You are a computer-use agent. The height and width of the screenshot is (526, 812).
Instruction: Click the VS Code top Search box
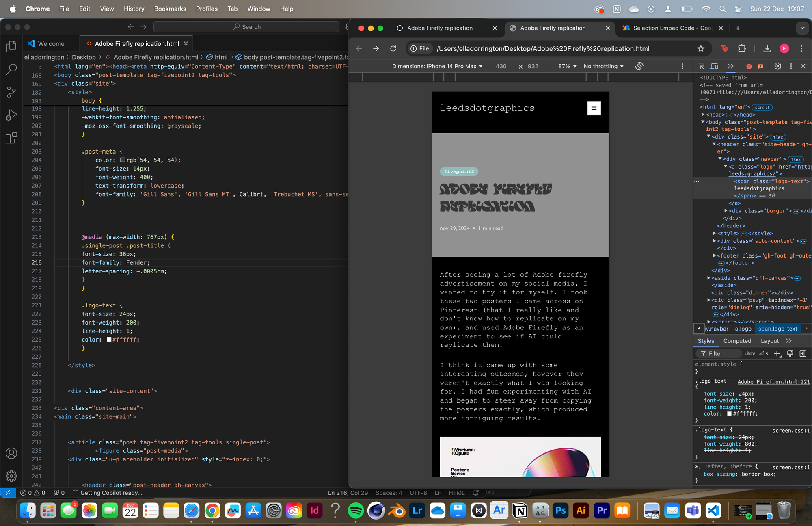[246, 27]
